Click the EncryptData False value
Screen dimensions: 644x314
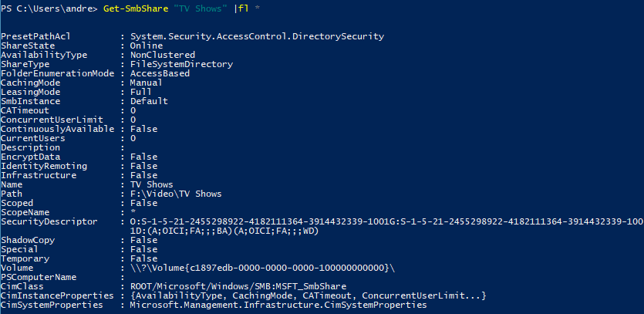tap(143, 157)
